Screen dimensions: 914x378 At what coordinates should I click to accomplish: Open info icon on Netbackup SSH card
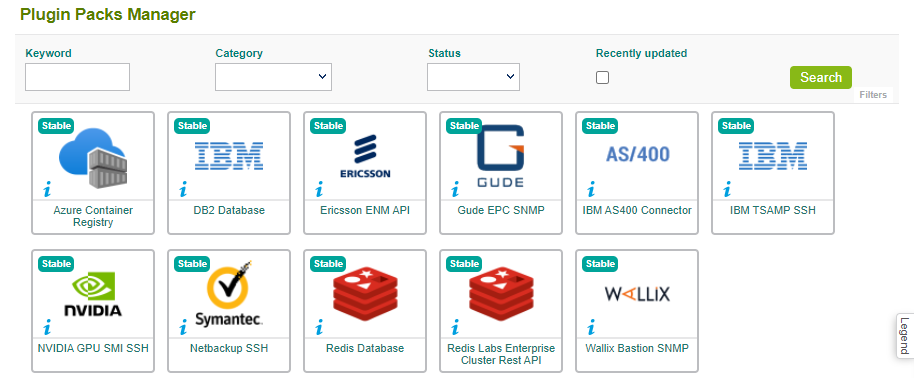coord(184,327)
